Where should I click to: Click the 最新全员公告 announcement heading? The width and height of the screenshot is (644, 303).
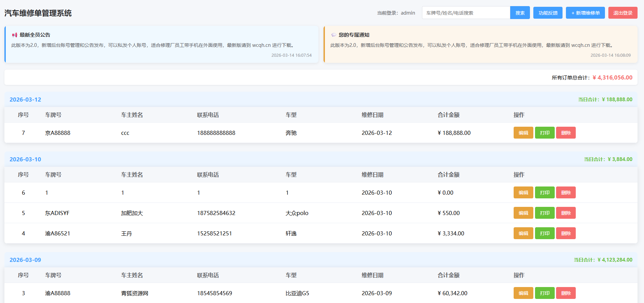(35, 35)
